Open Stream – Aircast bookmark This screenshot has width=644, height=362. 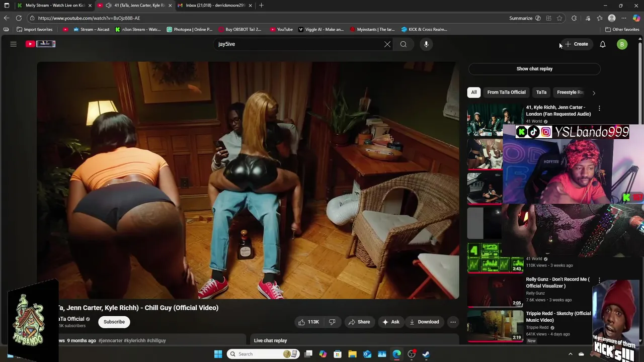(x=92, y=29)
